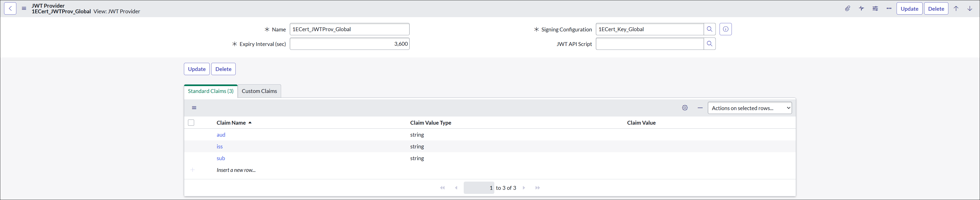Click the Expiry Interval (sec) field
Screen dimensions: 980x200
pos(349,44)
